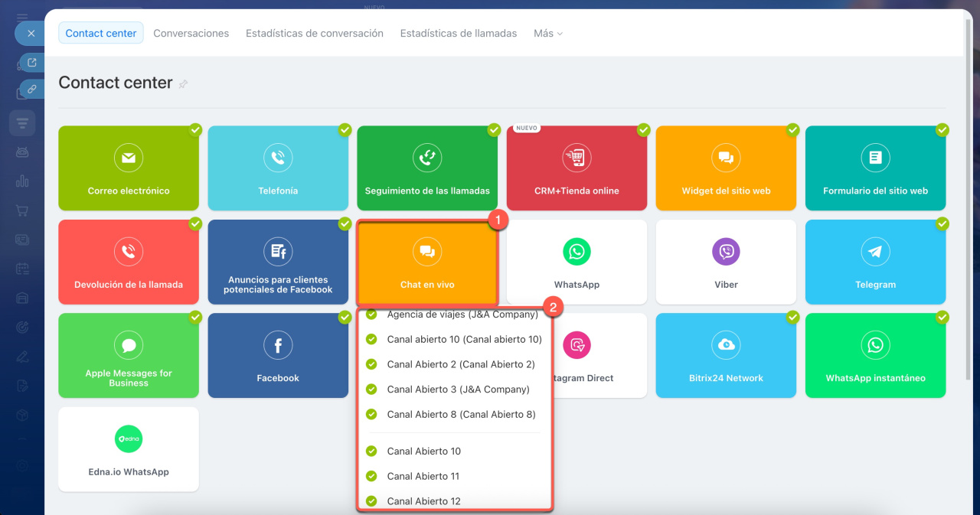980x515 pixels.
Task: Open the WhatsApp channel icon
Action: click(577, 252)
